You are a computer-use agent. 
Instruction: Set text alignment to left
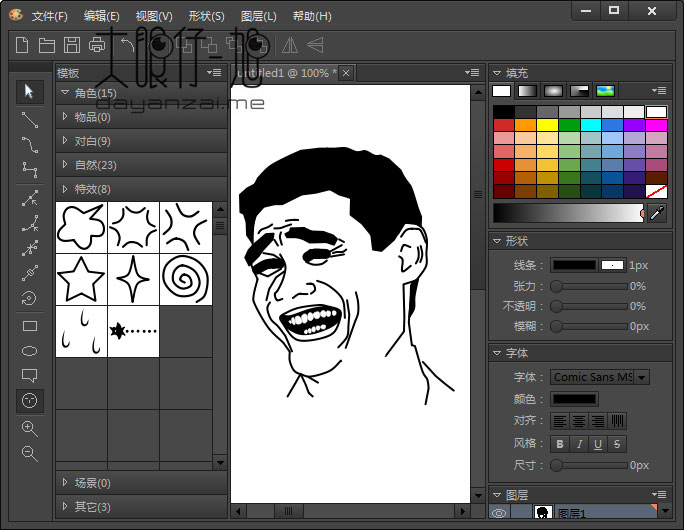coord(560,421)
